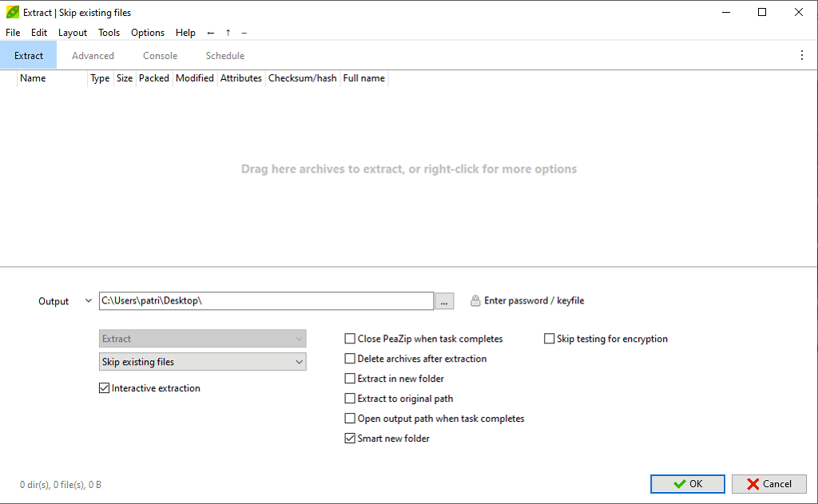The width and height of the screenshot is (818, 504).
Task: Expand the Output path history chevron
Action: 88,301
